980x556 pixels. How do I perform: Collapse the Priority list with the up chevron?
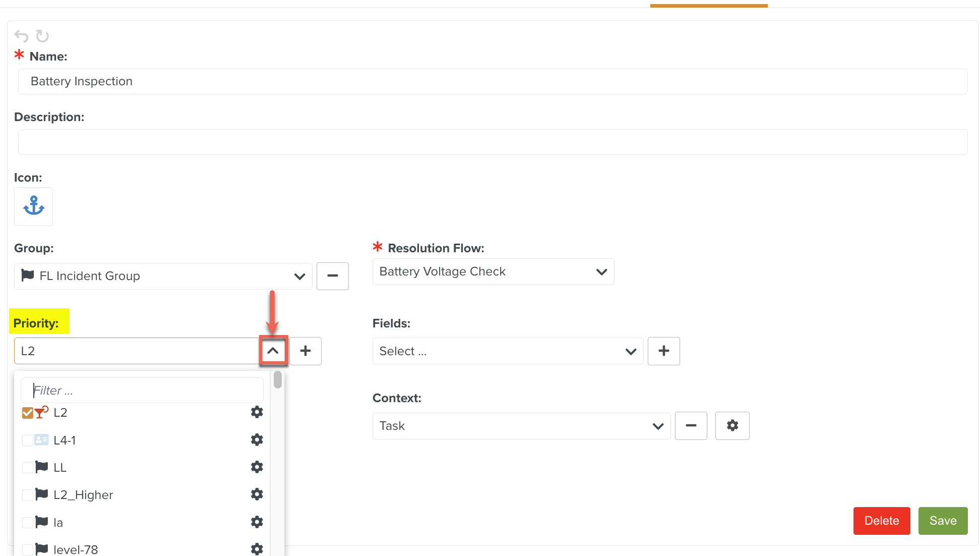point(273,351)
